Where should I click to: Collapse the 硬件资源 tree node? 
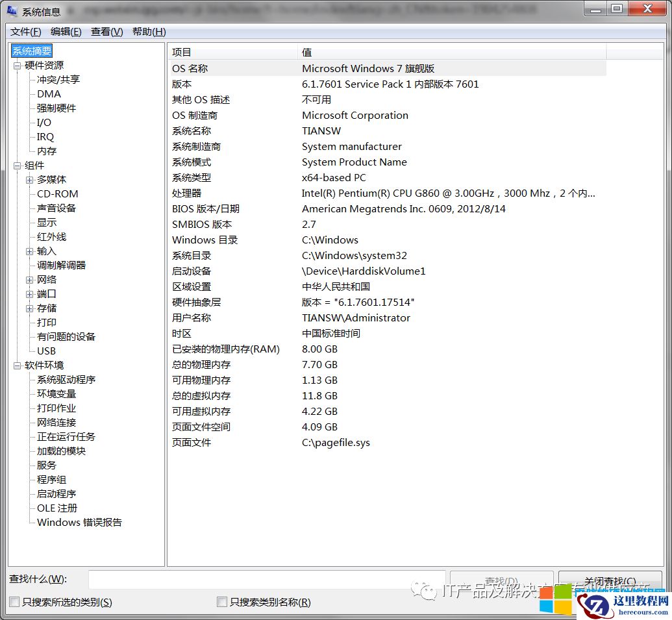pyautogui.click(x=17, y=66)
